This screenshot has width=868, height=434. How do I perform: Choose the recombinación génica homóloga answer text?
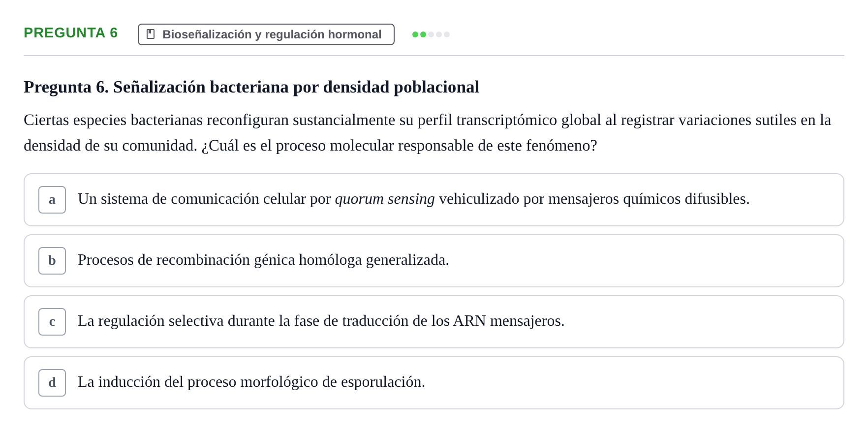coord(263,260)
